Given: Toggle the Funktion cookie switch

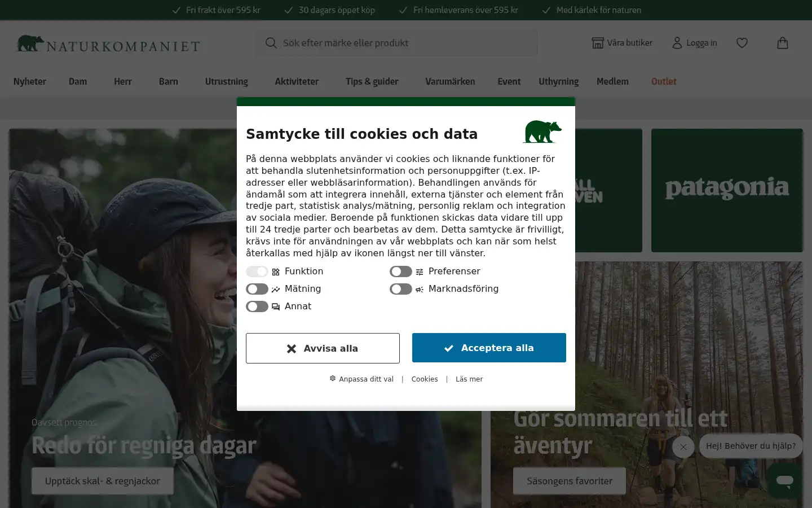Looking at the screenshot, I should tap(257, 271).
